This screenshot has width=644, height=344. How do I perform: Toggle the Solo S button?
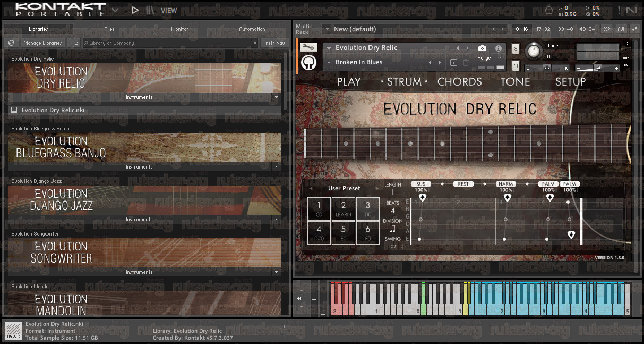click(x=516, y=49)
